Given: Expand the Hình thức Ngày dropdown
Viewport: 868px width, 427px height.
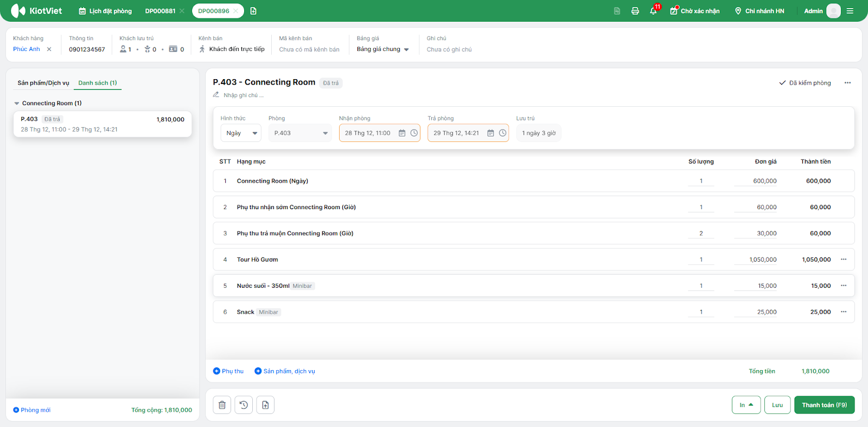Looking at the screenshot, I should coord(241,133).
